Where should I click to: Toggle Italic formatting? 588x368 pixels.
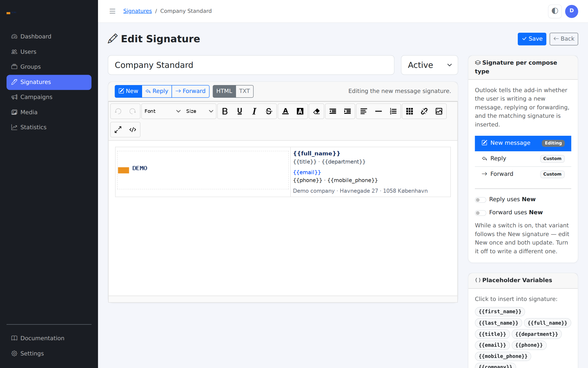coord(254,111)
